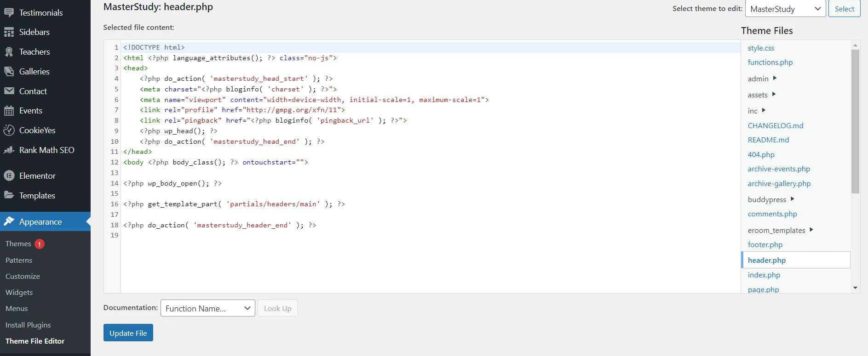This screenshot has height=356, width=868.
Task: Click the Look Up button
Action: point(277,308)
